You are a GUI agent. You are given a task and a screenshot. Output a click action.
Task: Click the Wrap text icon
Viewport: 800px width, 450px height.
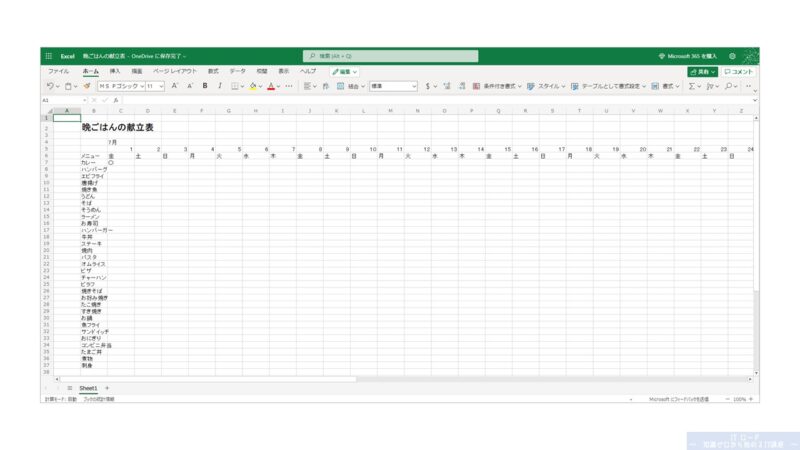[326, 86]
